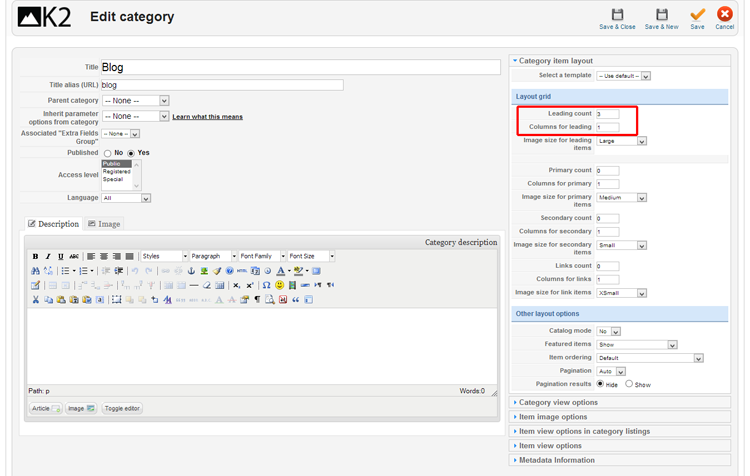Select the Description tab
The height and width of the screenshot is (476, 750).
click(x=53, y=224)
